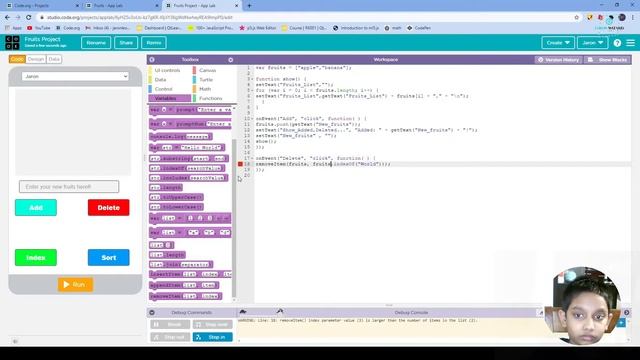This screenshot has width=640, height=360.
Task: Hide the Toolbox using its left circle icon
Action: click(x=152, y=60)
